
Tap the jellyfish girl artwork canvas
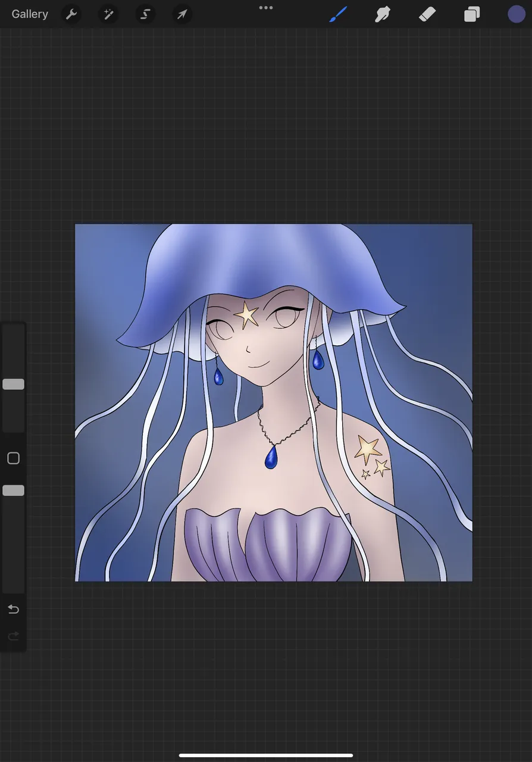tap(274, 402)
